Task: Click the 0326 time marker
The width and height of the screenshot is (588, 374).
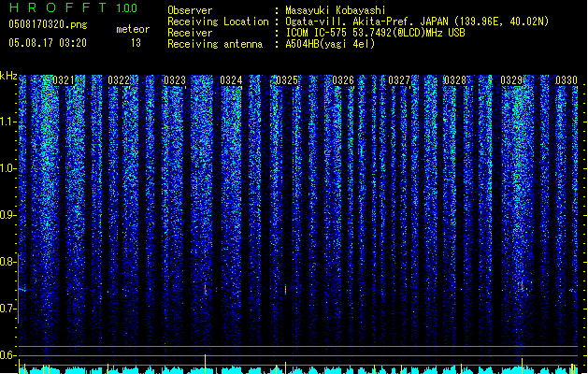Action: [343, 80]
